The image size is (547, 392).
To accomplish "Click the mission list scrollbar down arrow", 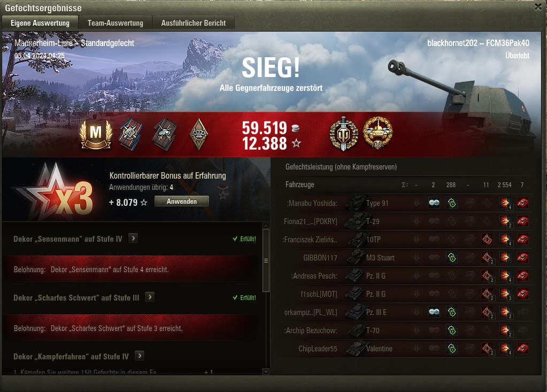I will (266, 372).
